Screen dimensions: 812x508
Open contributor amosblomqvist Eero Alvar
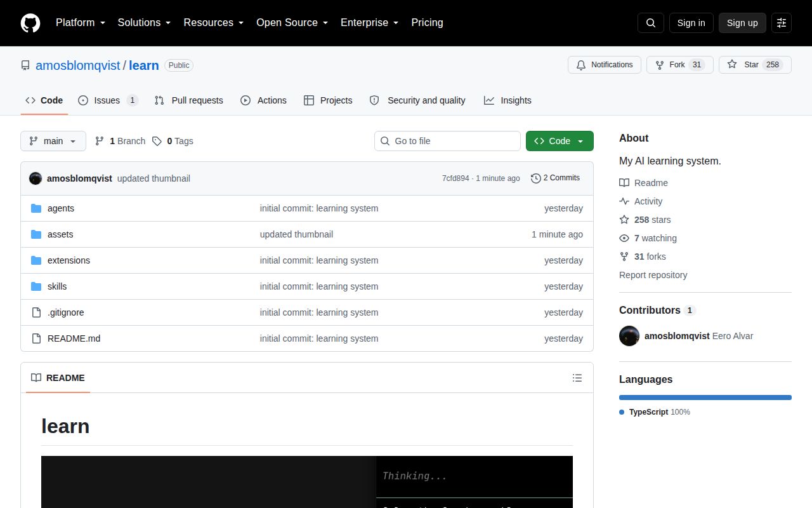(698, 336)
